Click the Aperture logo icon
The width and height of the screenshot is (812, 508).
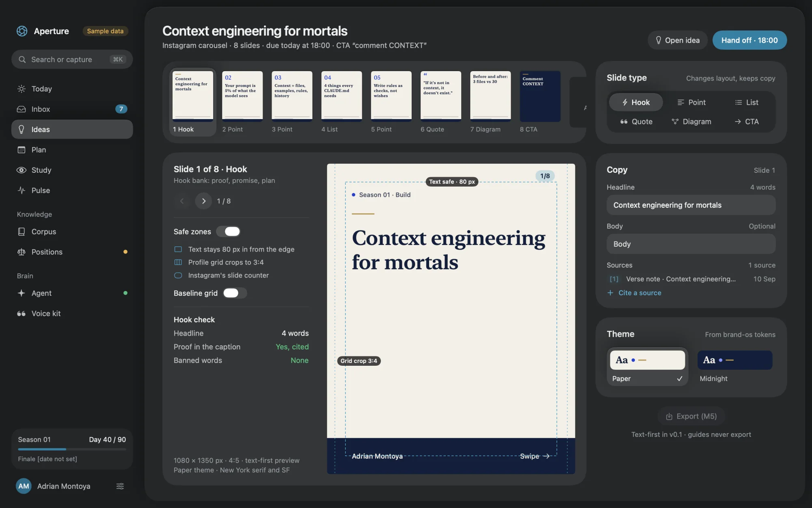point(22,31)
